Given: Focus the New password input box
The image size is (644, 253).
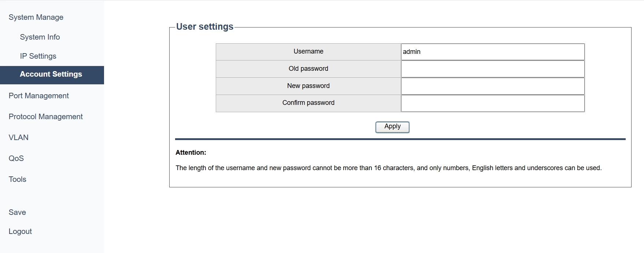Looking at the screenshot, I should click(x=492, y=86).
